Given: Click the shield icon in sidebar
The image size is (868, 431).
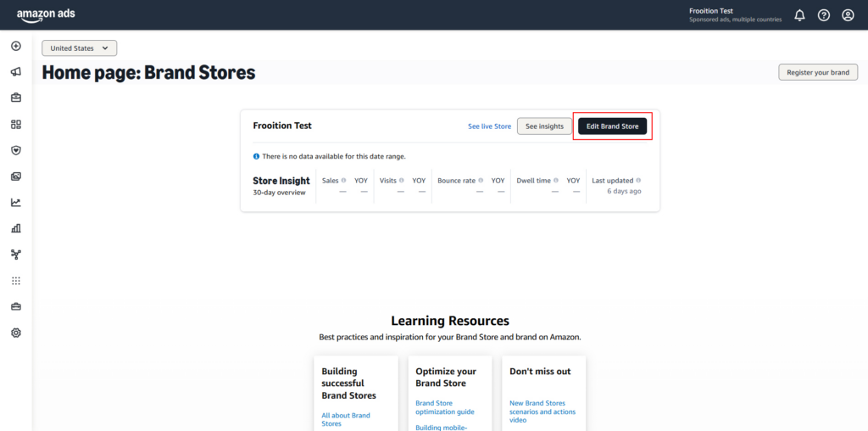Looking at the screenshot, I should coord(15,150).
